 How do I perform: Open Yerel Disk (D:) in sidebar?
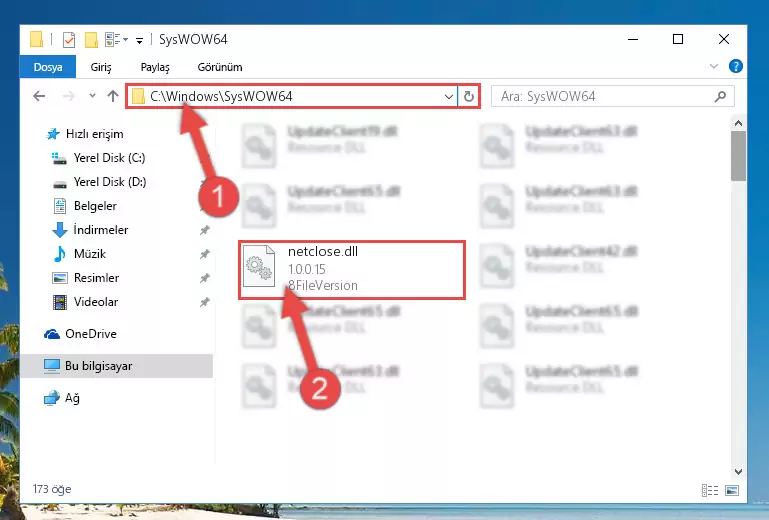pyautogui.click(x=109, y=182)
